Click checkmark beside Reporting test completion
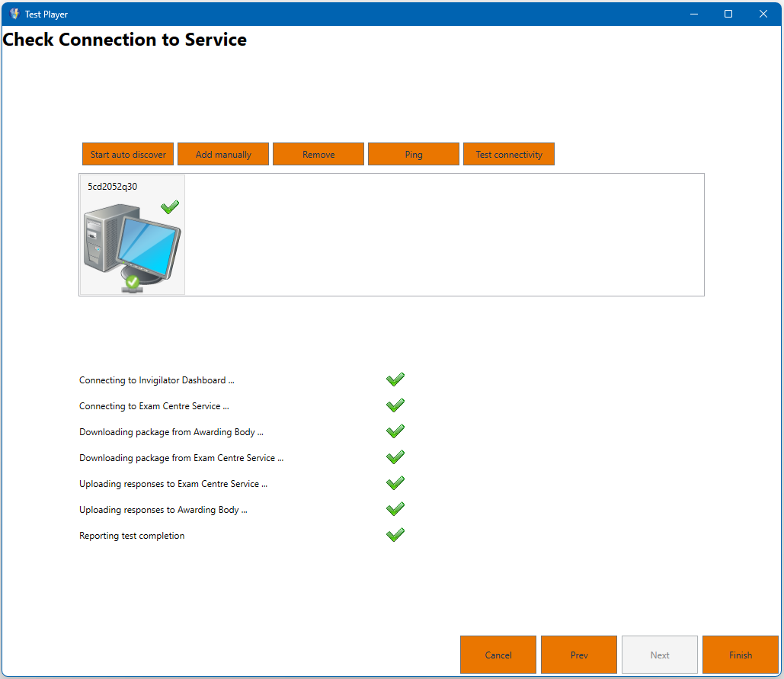The height and width of the screenshot is (679, 784). click(395, 535)
